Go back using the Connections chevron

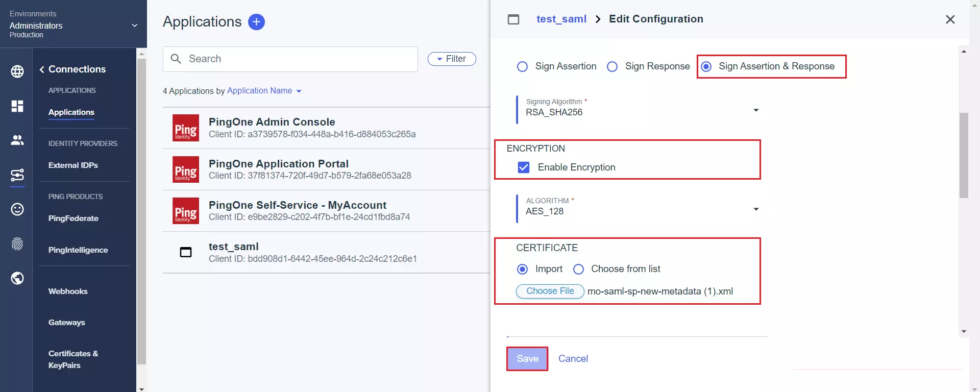tap(42, 69)
